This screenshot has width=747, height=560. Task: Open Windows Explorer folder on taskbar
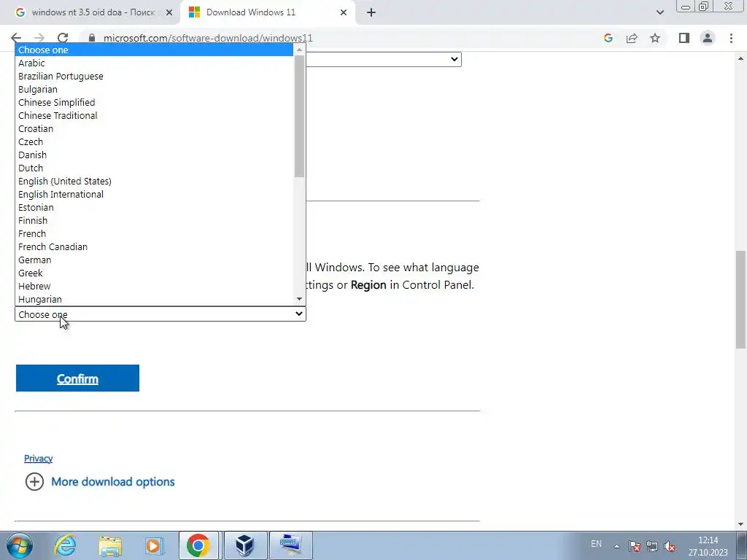[x=111, y=545]
